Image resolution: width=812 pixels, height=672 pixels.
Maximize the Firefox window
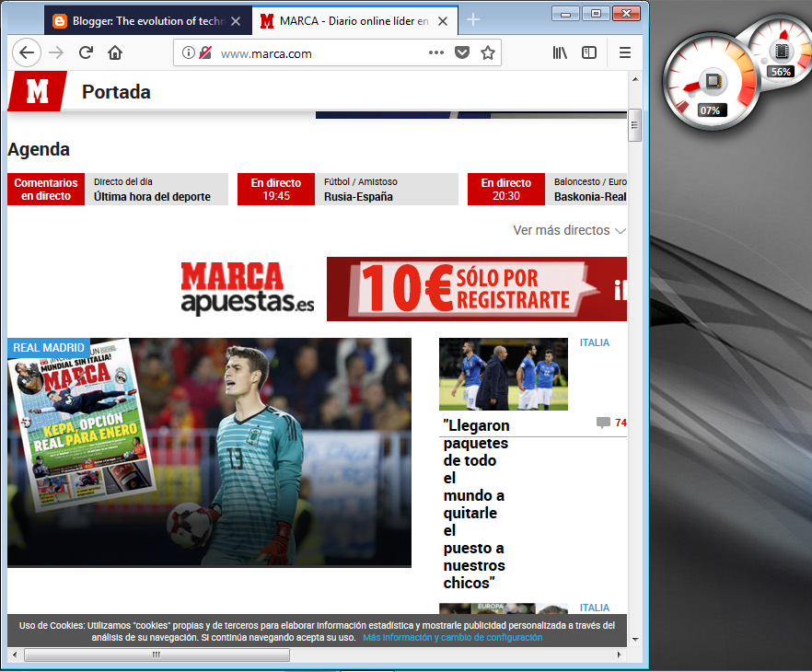pyautogui.click(x=596, y=14)
